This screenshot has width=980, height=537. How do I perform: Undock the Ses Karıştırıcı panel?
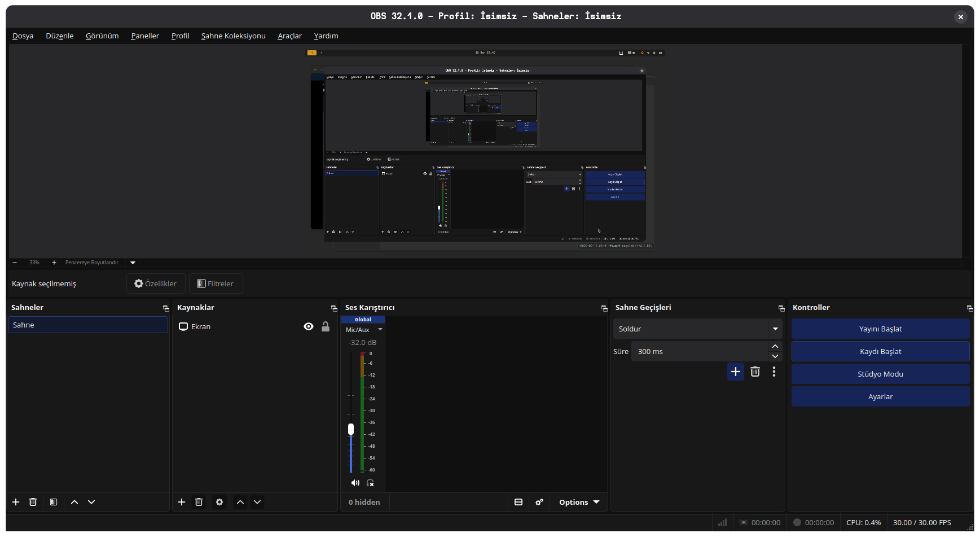604,308
